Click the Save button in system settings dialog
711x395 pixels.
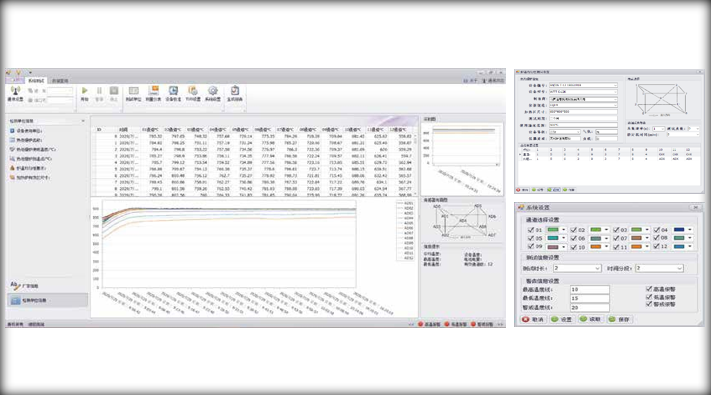pyautogui.click(x=619, y=319)
